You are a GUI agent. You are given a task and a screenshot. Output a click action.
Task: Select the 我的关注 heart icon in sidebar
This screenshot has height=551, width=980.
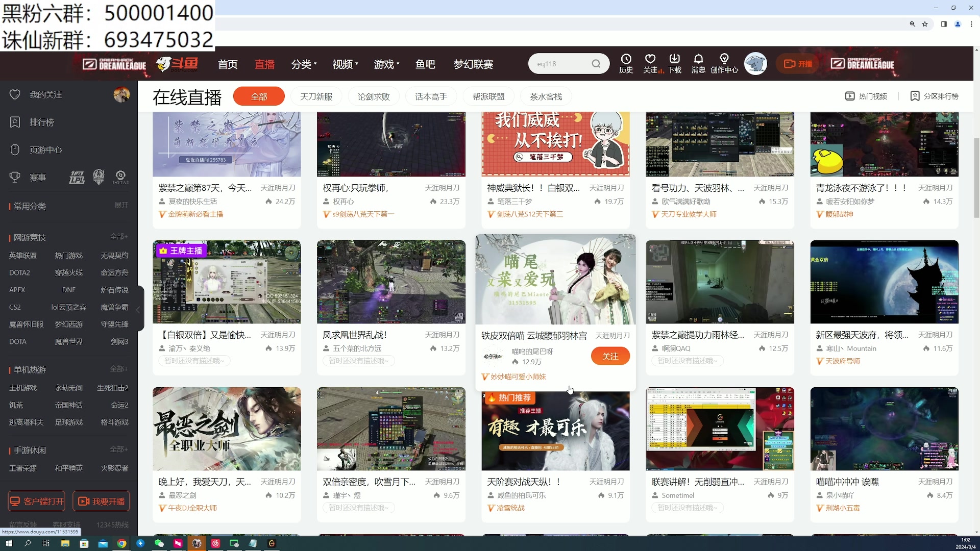point(15,94)
